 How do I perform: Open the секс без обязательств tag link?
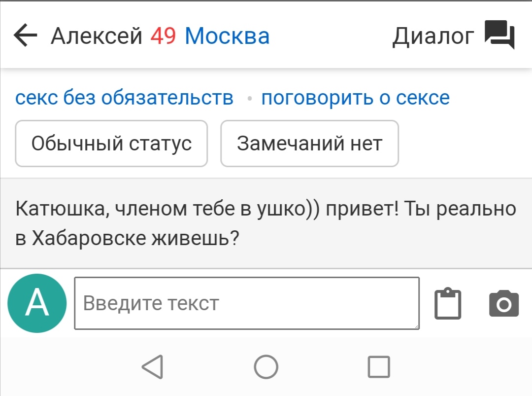pyautogui.click(x=124, y=98)
